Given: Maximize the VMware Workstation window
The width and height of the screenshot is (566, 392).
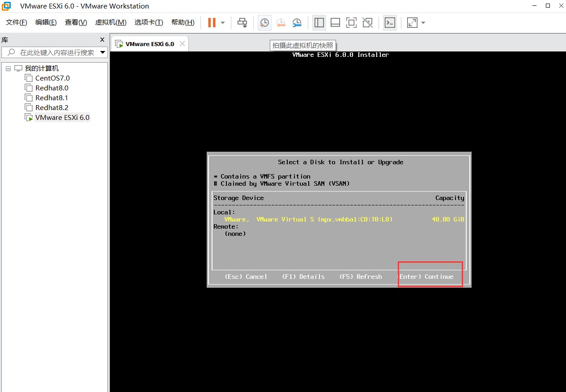Looking at the screenshot, I should (548, 6).
